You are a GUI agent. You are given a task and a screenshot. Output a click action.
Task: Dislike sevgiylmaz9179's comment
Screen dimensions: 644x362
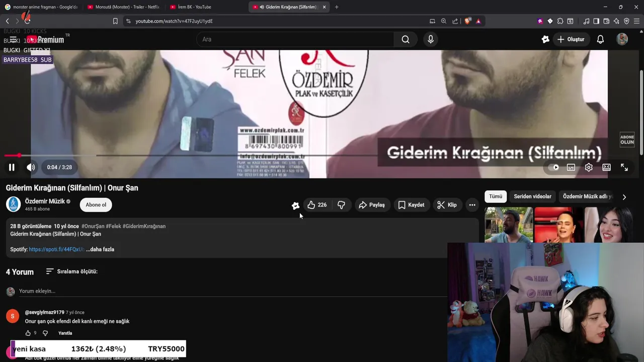tap(45, 333)
